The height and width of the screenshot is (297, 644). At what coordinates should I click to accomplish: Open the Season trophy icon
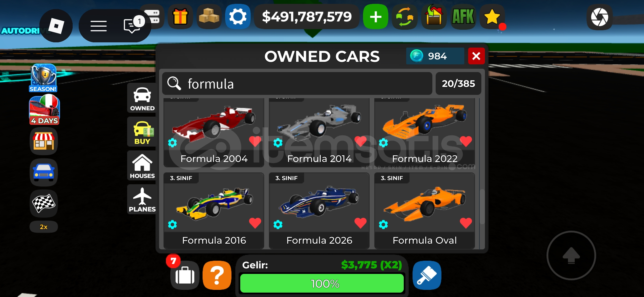point(43,78)
